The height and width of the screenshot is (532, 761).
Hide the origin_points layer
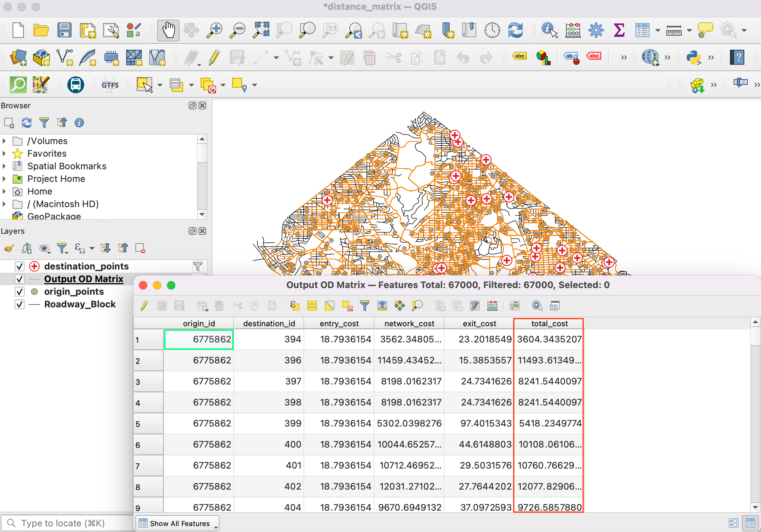point(20,292)
